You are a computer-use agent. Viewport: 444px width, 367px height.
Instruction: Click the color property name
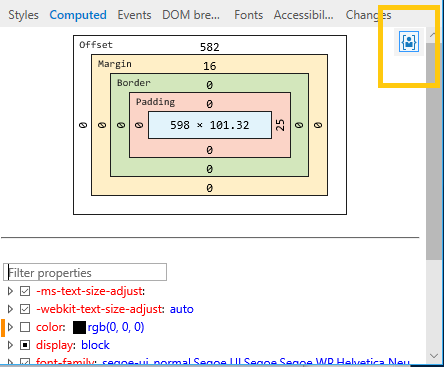click(49, 327)
